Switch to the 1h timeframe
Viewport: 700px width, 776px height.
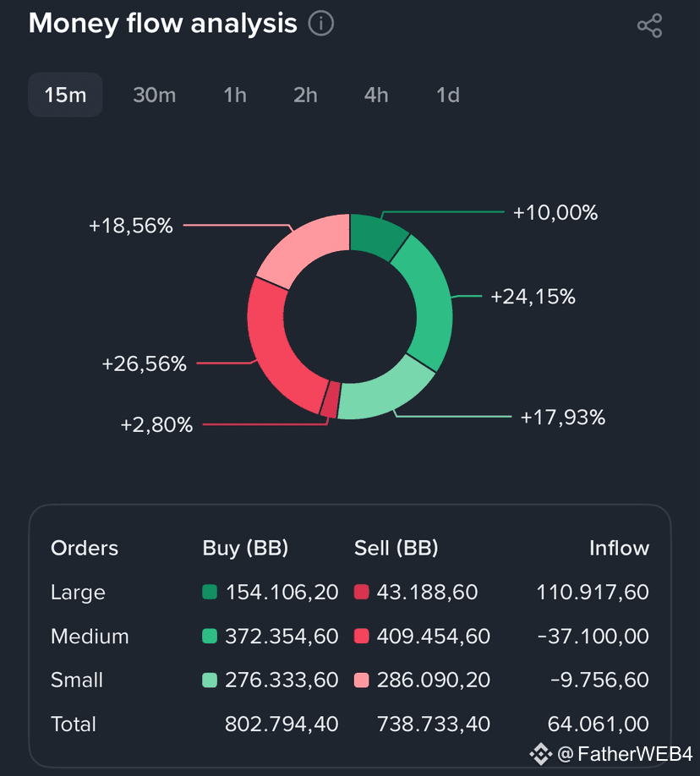pyautogui.click(x=235, y=95)
